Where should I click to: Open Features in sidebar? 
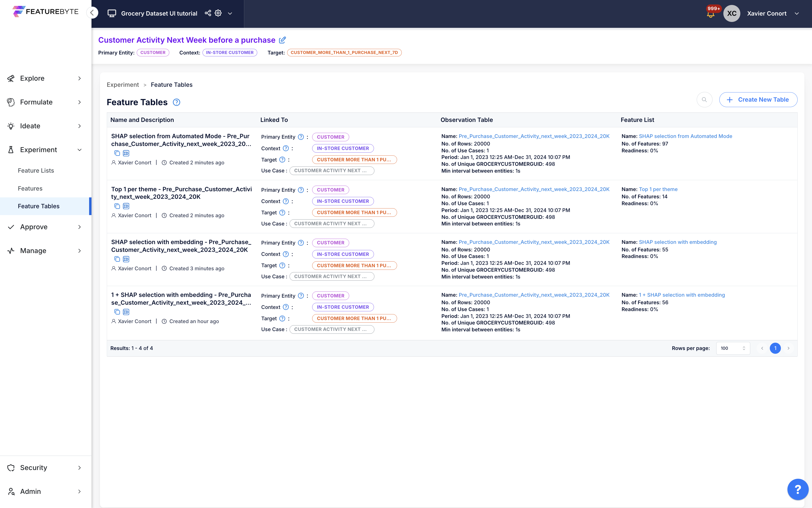click(30, 188)
